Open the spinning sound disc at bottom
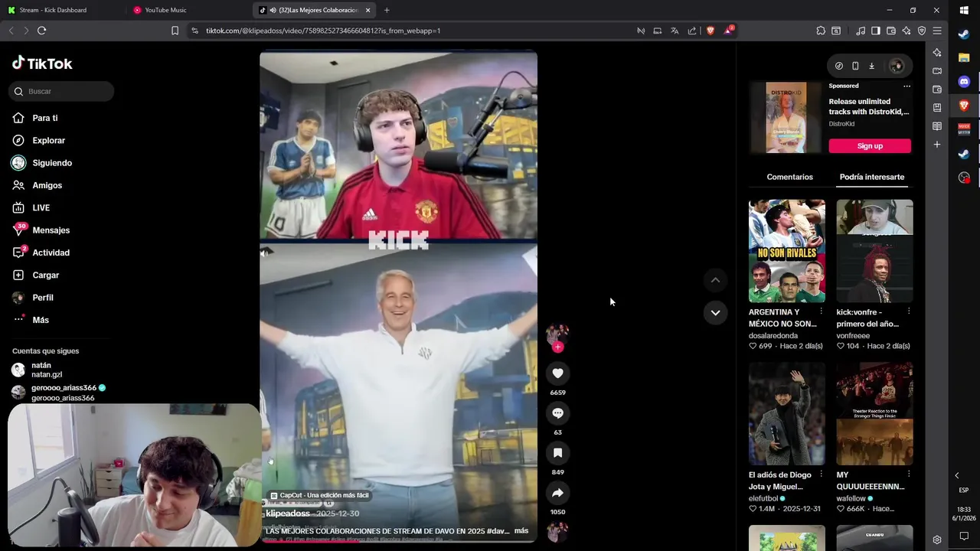 tap(557, 531)
